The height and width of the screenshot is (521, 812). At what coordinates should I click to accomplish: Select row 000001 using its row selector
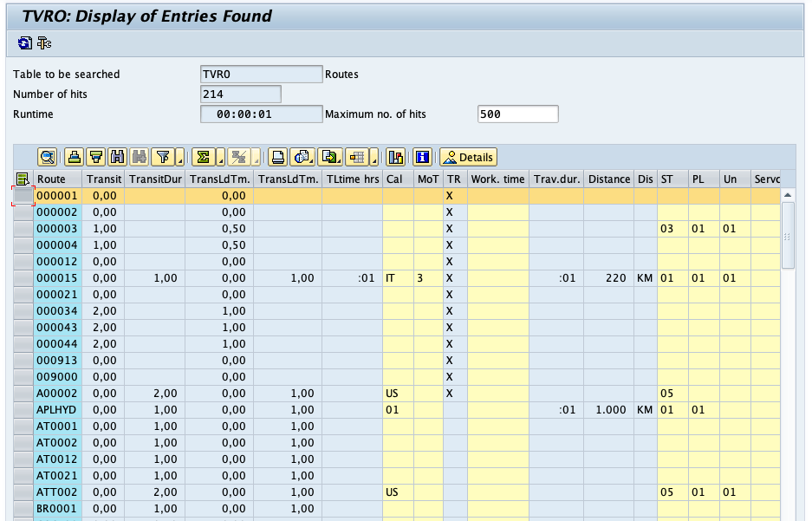[23, 196]
